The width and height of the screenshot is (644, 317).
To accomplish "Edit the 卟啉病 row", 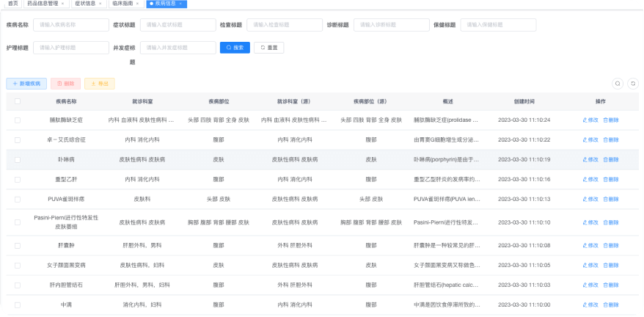I will pos(590,159).
